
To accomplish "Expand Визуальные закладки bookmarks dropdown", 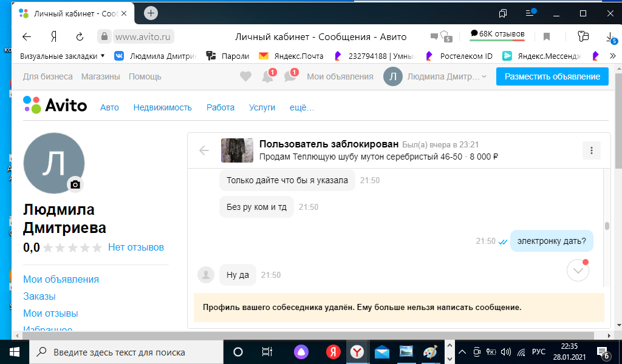I will (62, 56).
